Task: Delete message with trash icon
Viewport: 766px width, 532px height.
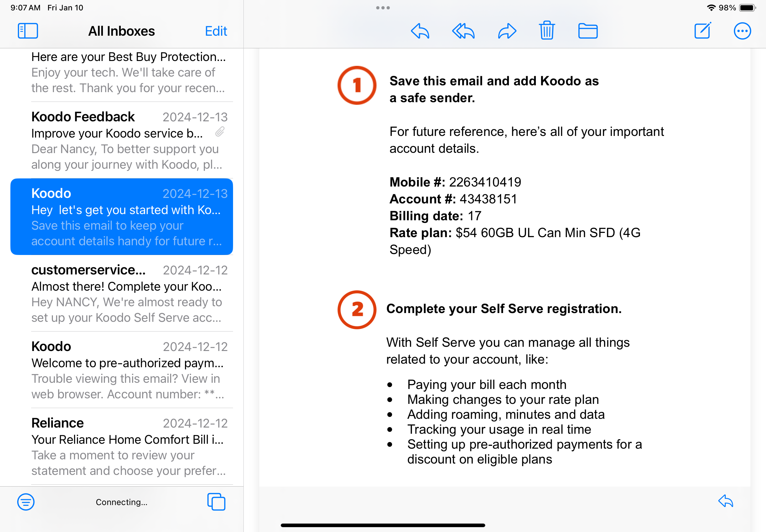Action: coord(547,30)
